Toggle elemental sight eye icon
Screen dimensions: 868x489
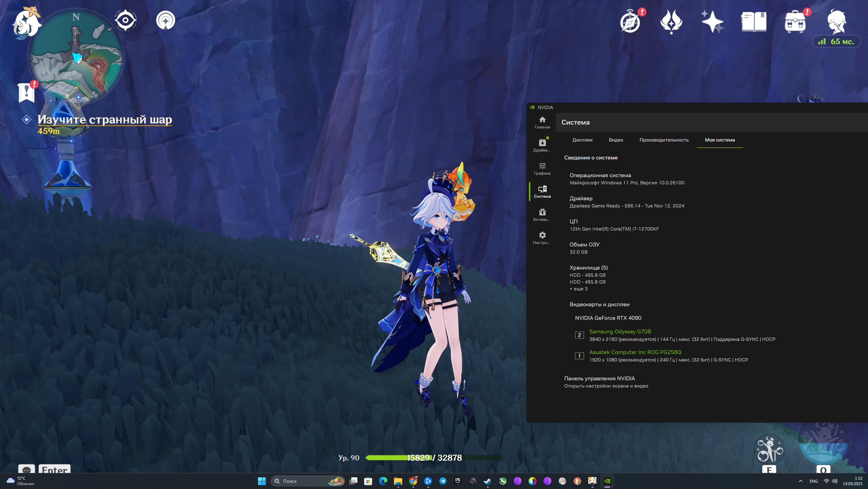click(x=125, y=20)
